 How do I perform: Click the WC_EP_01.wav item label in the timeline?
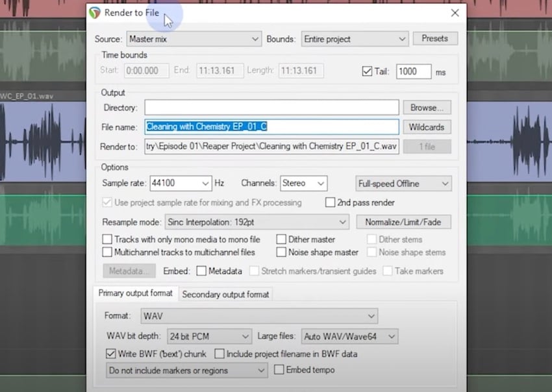point(27,96)
